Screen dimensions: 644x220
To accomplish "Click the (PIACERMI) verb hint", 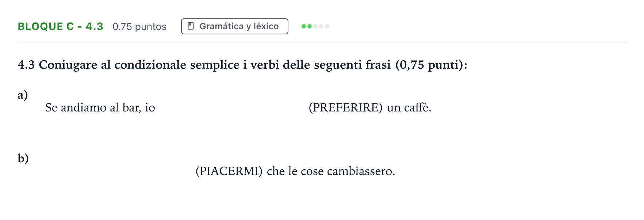I will (229, 171).
